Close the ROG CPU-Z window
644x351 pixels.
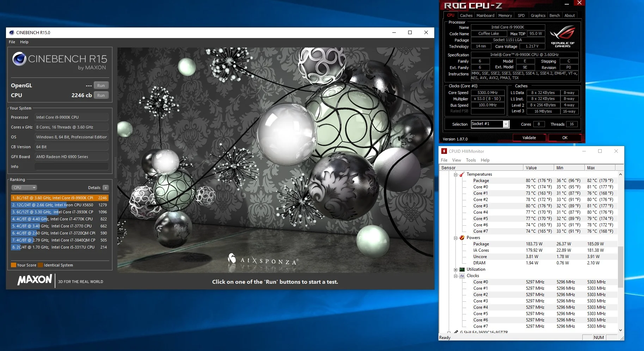coord(579,3)
